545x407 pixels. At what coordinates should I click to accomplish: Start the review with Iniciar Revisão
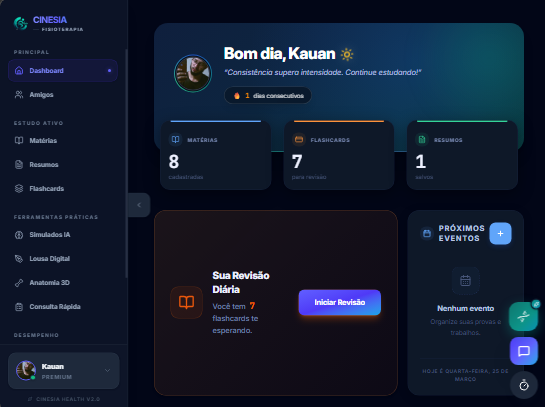(x=340, y=302)
